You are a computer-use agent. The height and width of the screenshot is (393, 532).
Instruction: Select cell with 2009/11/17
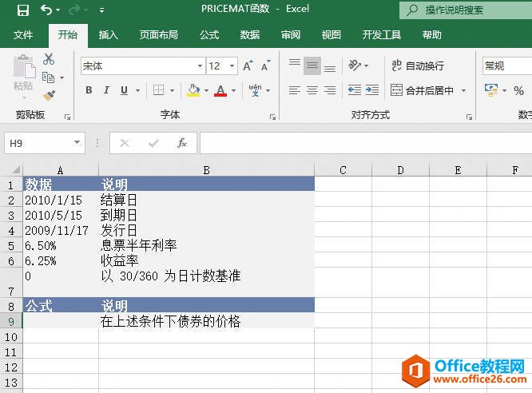61,230
